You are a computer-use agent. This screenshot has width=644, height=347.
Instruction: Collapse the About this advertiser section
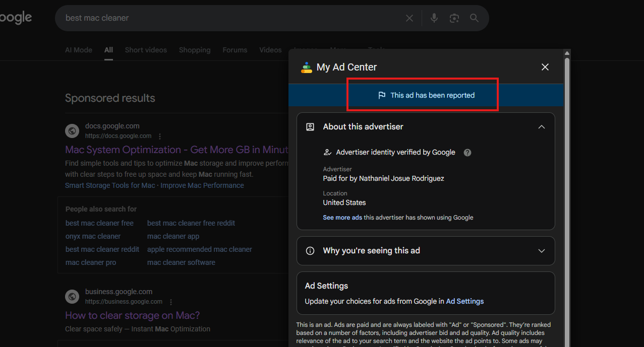(541, 127)
